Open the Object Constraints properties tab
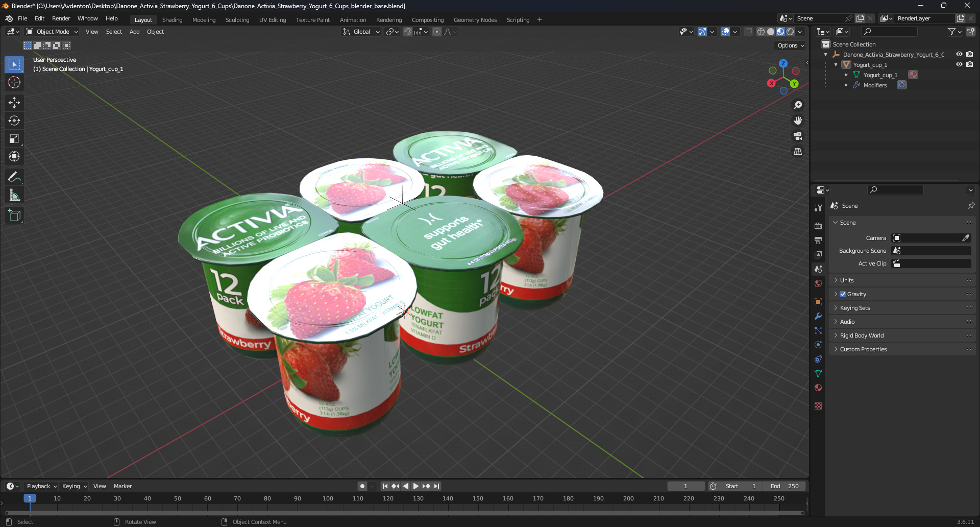The image size is (980, 527). [x=818, y=359]
